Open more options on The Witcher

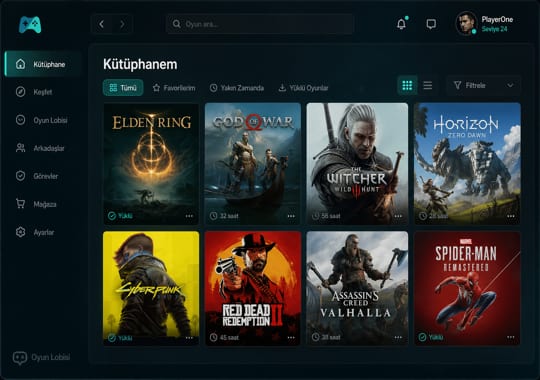pyautogui.click(x=398, y=216)
